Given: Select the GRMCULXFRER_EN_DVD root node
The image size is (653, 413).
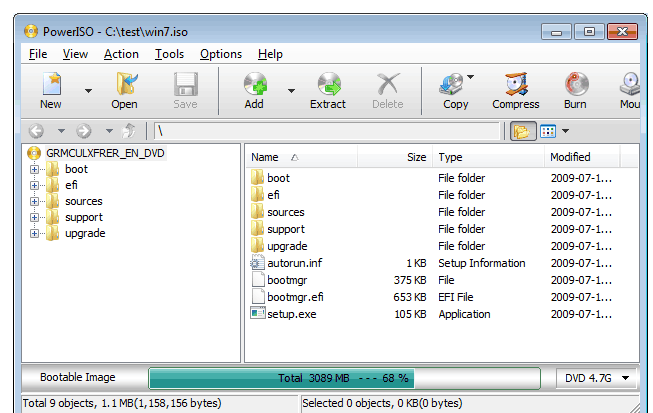Looking at the screenshot, I should (105, 153).
